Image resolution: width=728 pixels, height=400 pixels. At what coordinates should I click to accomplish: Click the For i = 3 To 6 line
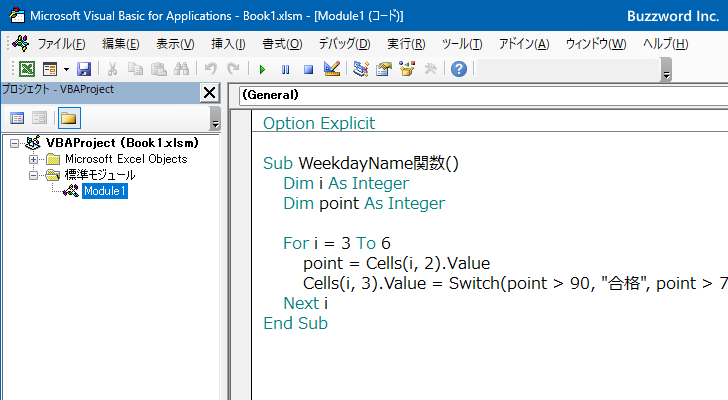tap(337, 243)
